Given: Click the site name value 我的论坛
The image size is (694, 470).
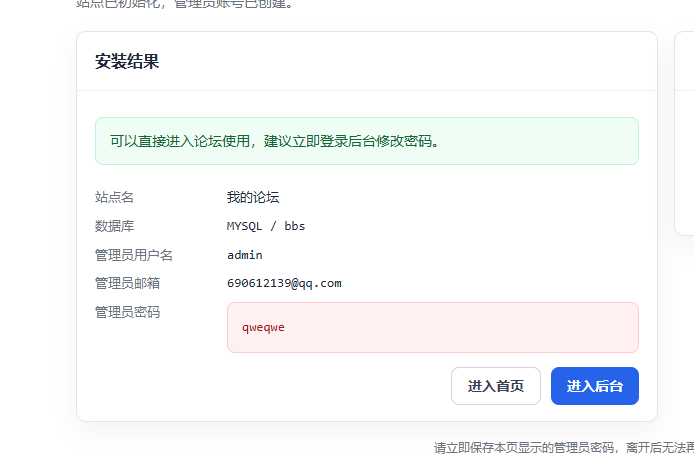Looking at the screenshot, I should [253, 197].
